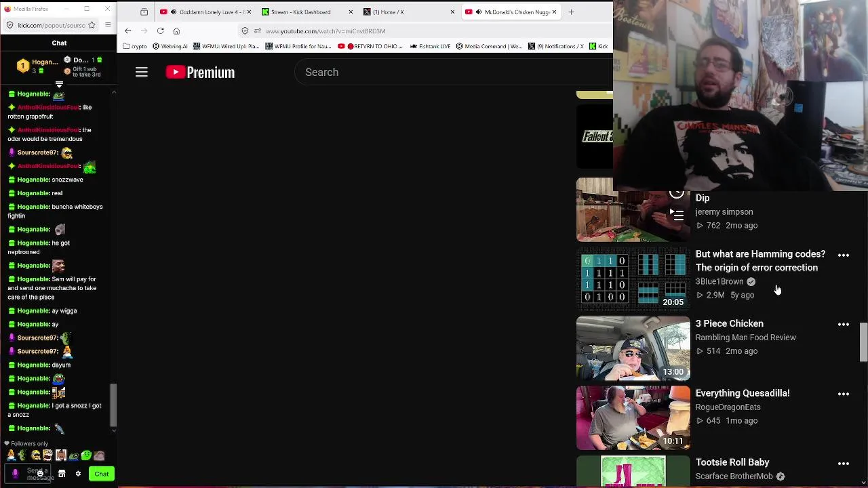
Task: Visit the jeremy simpson channel
Action: click(x=724, y=212)
